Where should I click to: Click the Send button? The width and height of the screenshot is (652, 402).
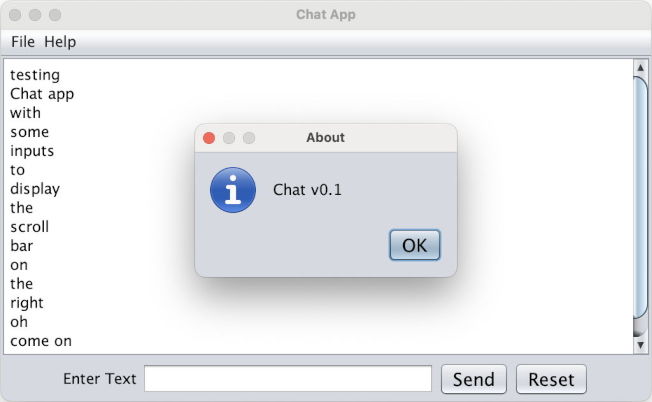click(474, 379)
